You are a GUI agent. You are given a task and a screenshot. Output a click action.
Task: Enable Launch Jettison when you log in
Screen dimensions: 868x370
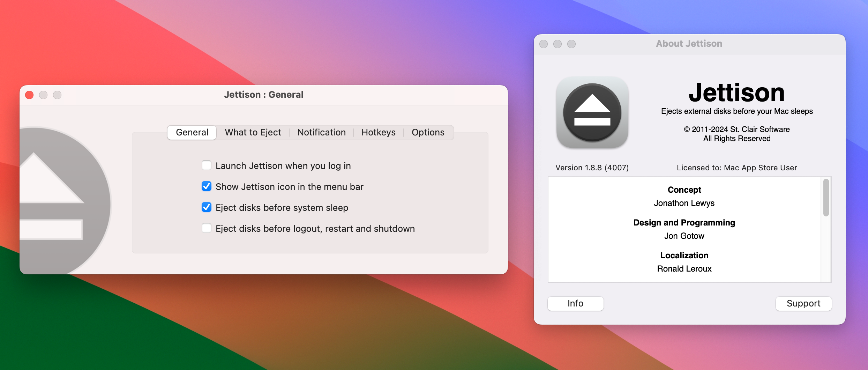[x=207, y=165]
